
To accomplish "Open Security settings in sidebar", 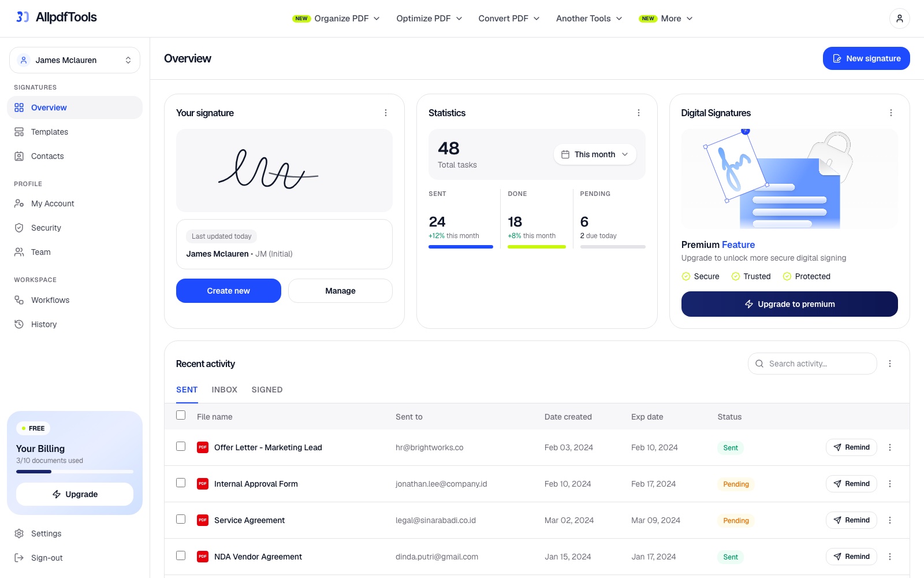I will pos(74,228).
